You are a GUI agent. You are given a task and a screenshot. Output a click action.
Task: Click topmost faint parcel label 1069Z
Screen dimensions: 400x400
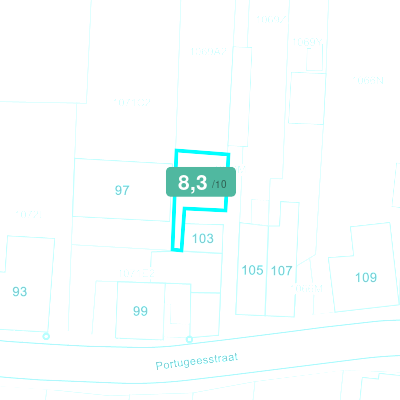272,19
